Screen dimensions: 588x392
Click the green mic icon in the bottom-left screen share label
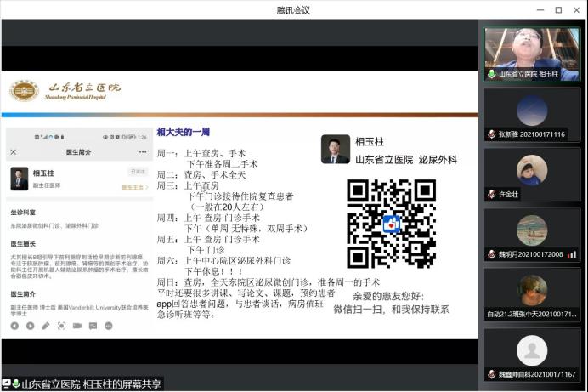pyautogui.click(x=16, y=383)
